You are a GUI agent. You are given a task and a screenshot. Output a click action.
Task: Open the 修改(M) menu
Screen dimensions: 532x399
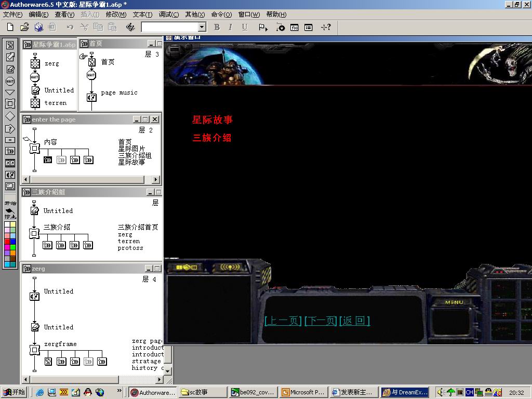point(116,14)
